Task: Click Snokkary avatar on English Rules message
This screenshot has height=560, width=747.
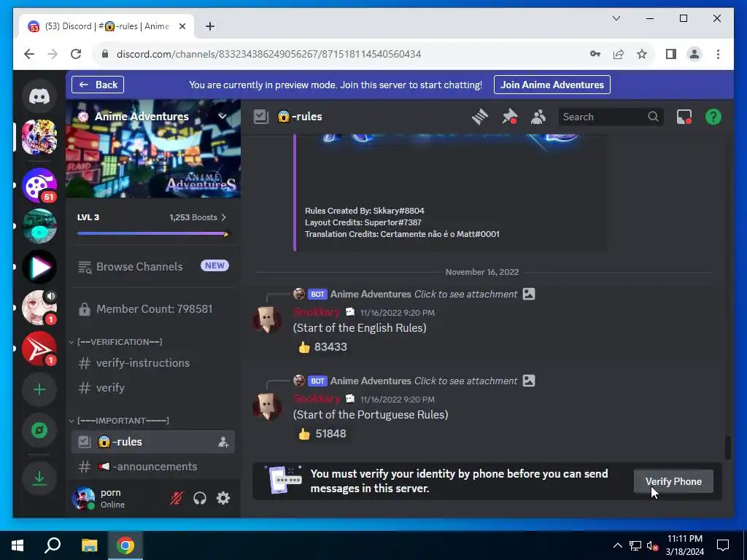Action: point(267,319)
